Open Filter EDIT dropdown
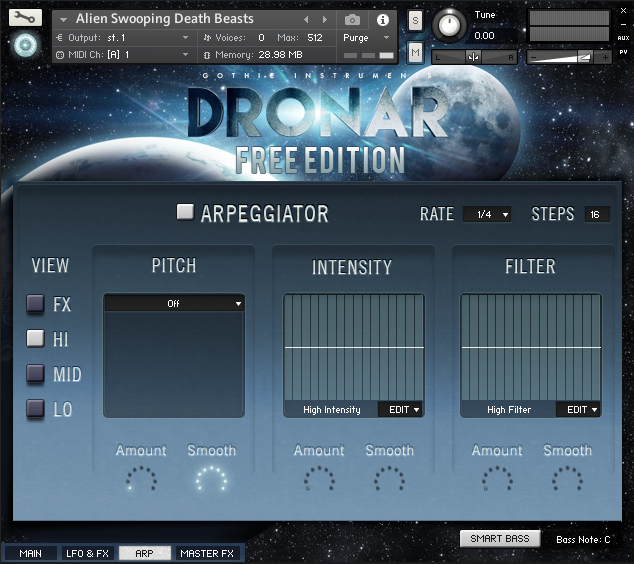This screenshot has height=564, width=634. tap(579, 410)
